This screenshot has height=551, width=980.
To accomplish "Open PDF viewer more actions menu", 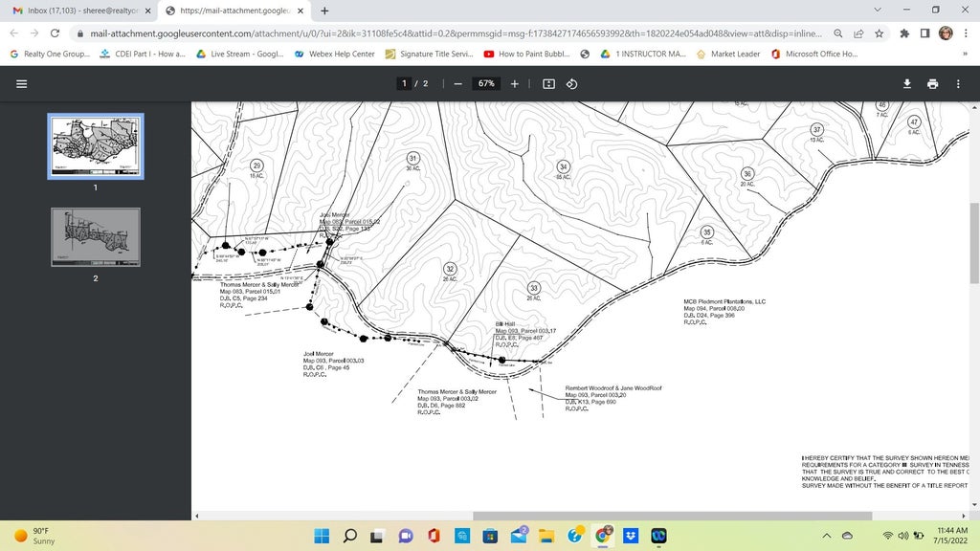I will coord(958,84).
